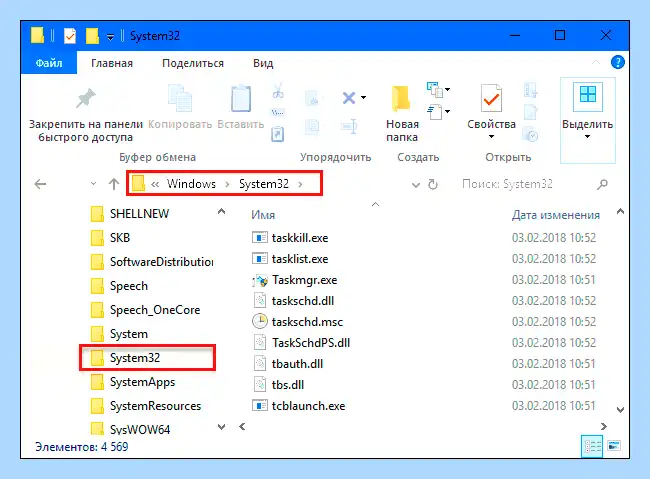
Task: Open Properties via the checkmark icon
Action: pyautogui.click(x=491, y=98)
